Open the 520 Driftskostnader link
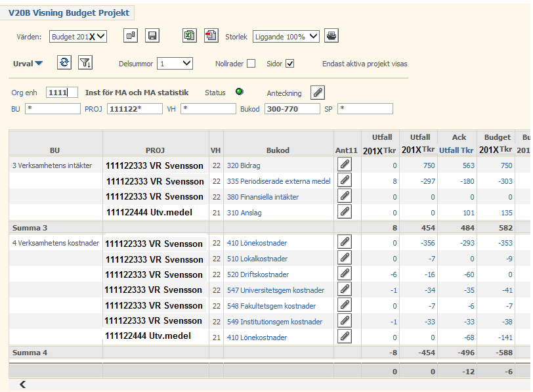Screen dimensions: 533x392 point(258,274)
